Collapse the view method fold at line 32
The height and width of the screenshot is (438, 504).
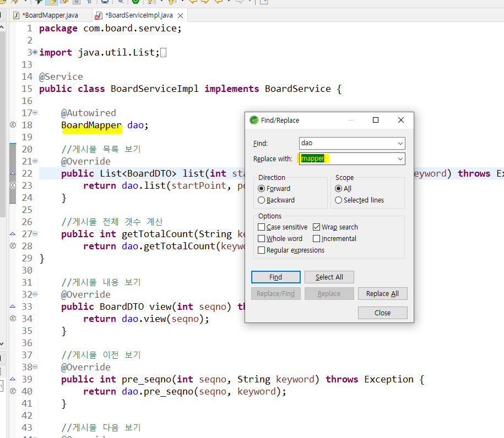[x=35, y=294]
